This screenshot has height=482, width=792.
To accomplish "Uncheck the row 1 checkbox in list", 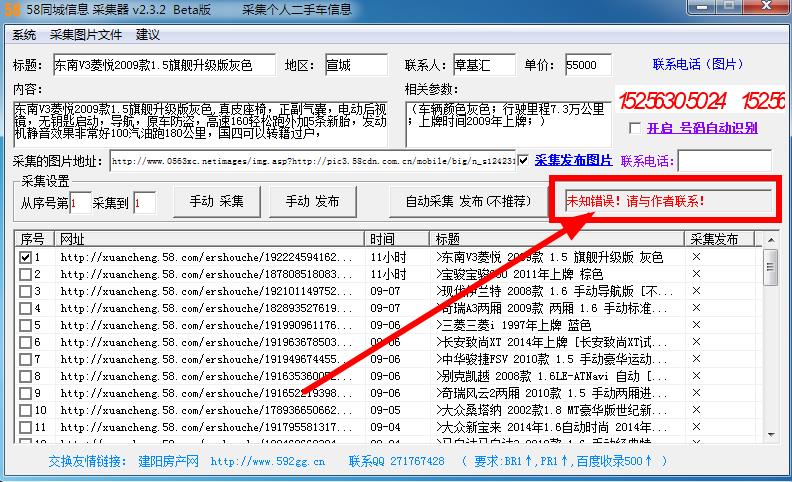I will pyautogui.click(x=26, y=257).
